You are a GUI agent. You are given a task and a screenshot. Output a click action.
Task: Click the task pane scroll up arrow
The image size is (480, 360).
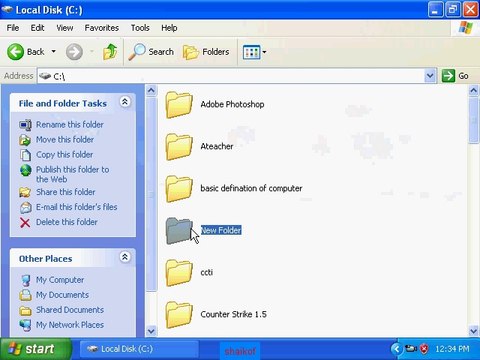151,90
